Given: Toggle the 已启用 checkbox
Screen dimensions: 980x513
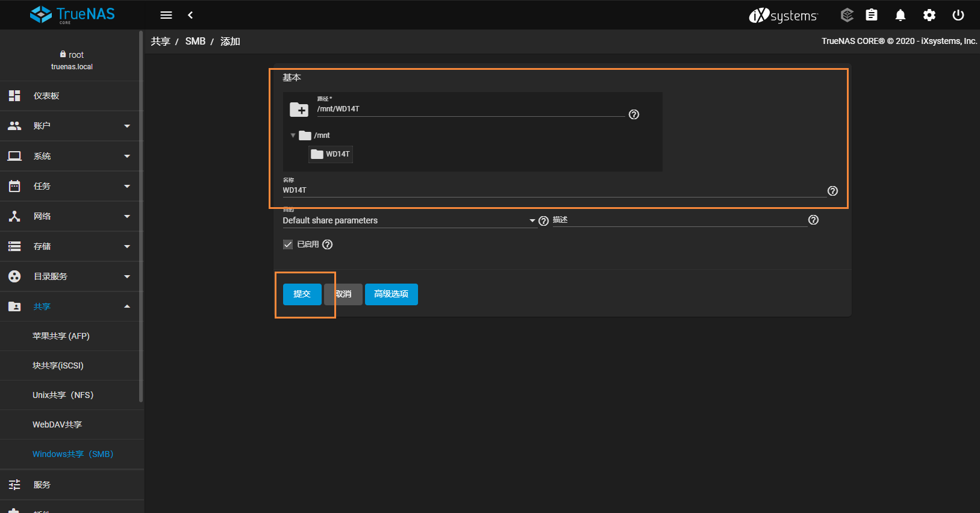Looking at the screenshot, I should (288, 244).
